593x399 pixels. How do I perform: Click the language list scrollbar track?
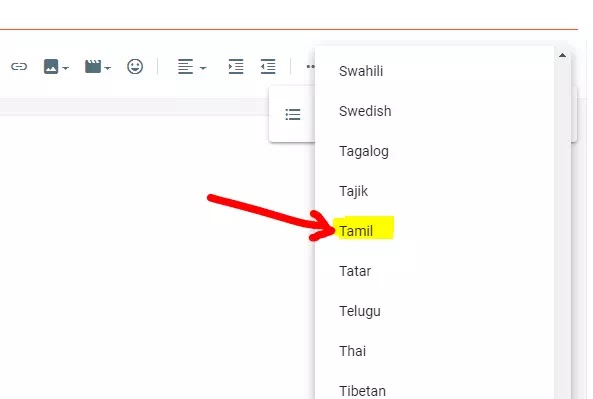pyautogui.click(x=562, y=230)
